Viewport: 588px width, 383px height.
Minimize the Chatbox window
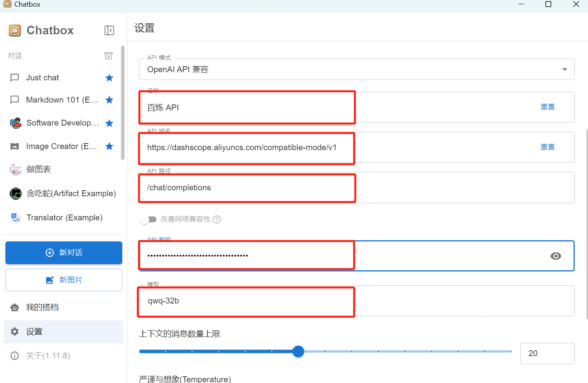point(521,4)
